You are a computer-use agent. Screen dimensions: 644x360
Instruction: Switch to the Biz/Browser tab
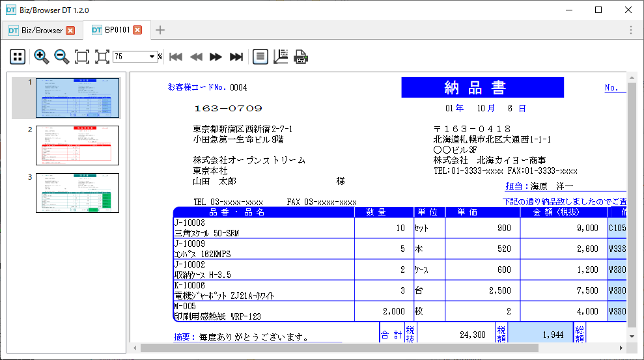click(x=36, y=30)
